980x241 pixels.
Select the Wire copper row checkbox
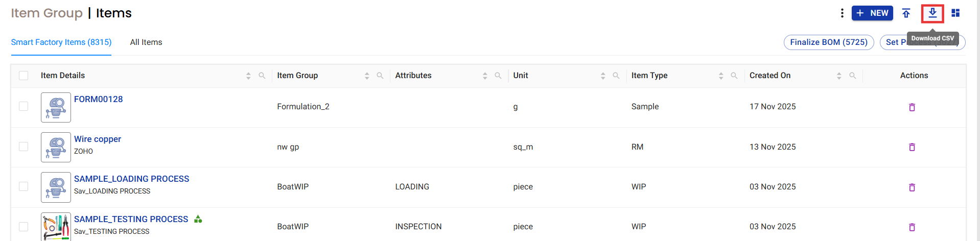tap(24, 147)
